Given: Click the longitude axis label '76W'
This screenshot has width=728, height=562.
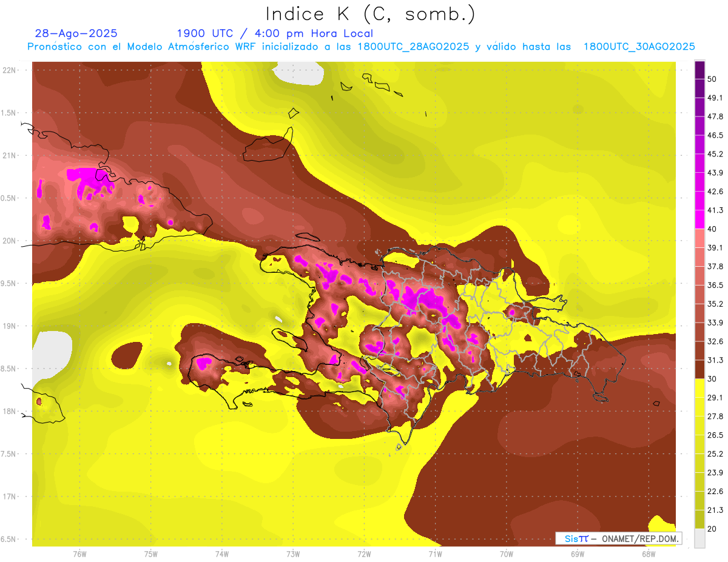Looking at the screenshot, I should click(79, 554).
